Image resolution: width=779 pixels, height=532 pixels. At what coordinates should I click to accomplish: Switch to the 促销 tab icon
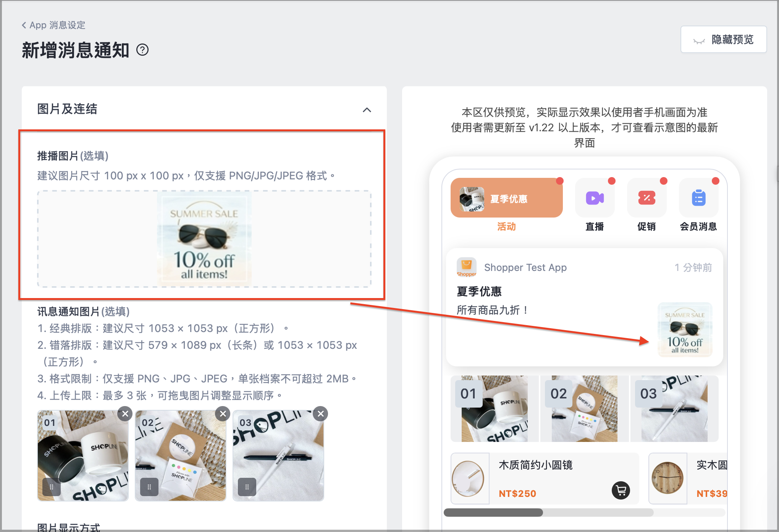[x=646, y=198]
